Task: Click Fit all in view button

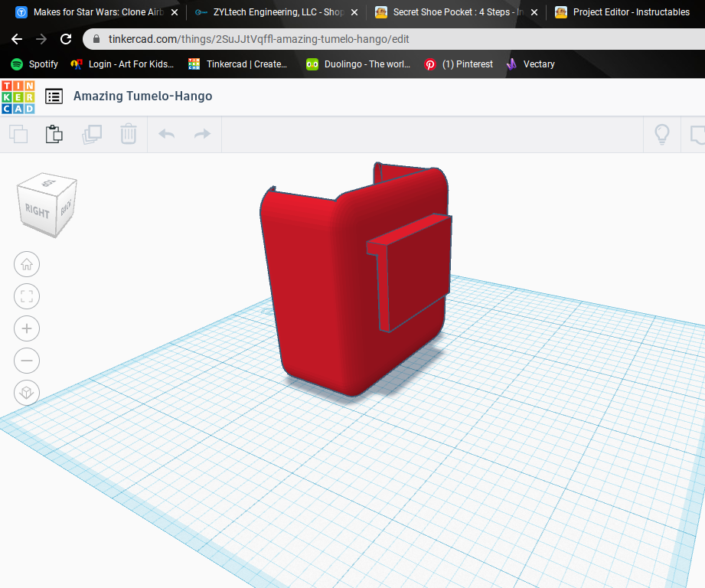Action: click(27, 296)
